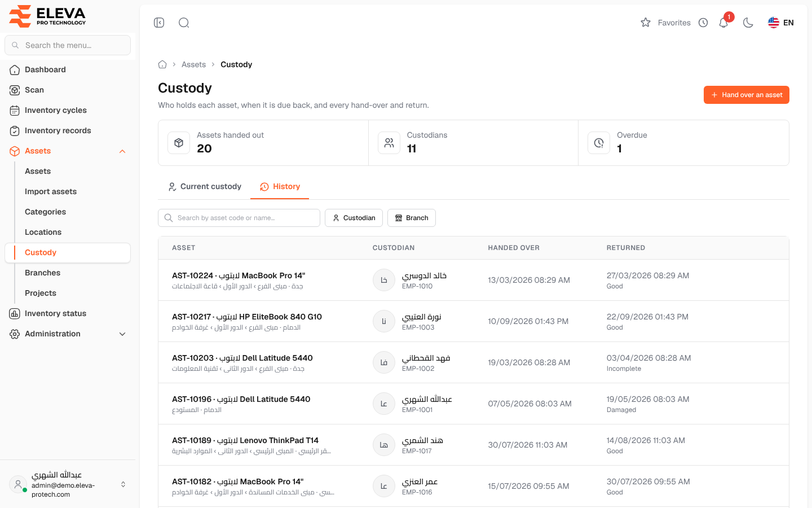The height and width of the screenshot is (508, 812).
Task: Focus the asset code or name search field
Action: pyautogui.click(x=239, y=218)
